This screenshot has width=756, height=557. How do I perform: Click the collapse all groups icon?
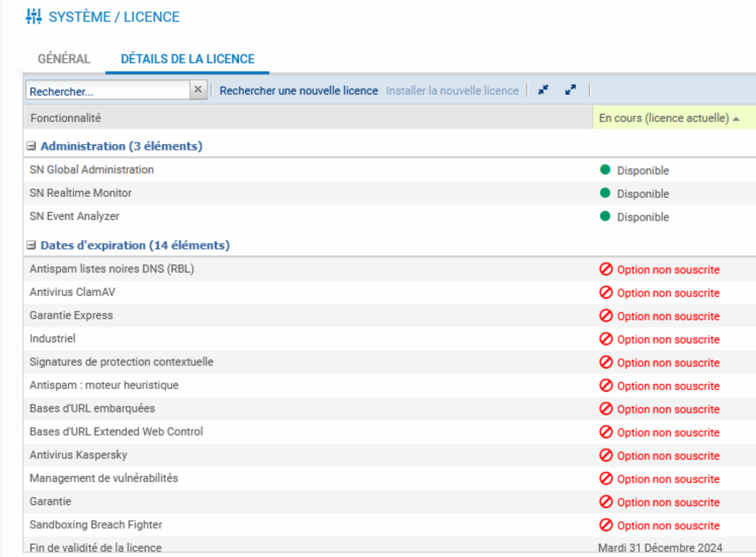(543, 90)
